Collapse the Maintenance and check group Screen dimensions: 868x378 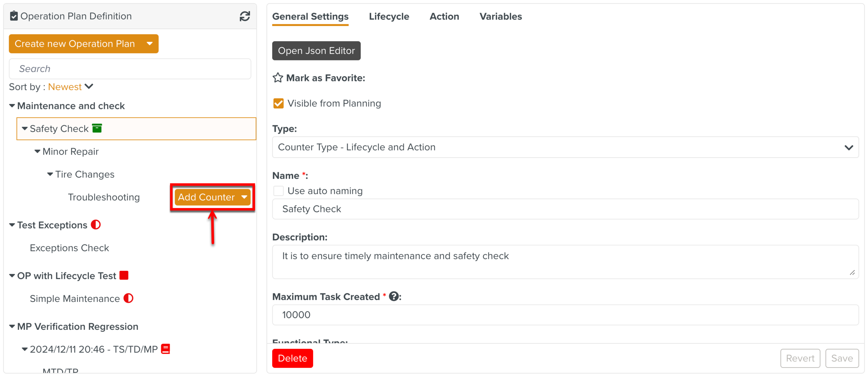point(12,106)
